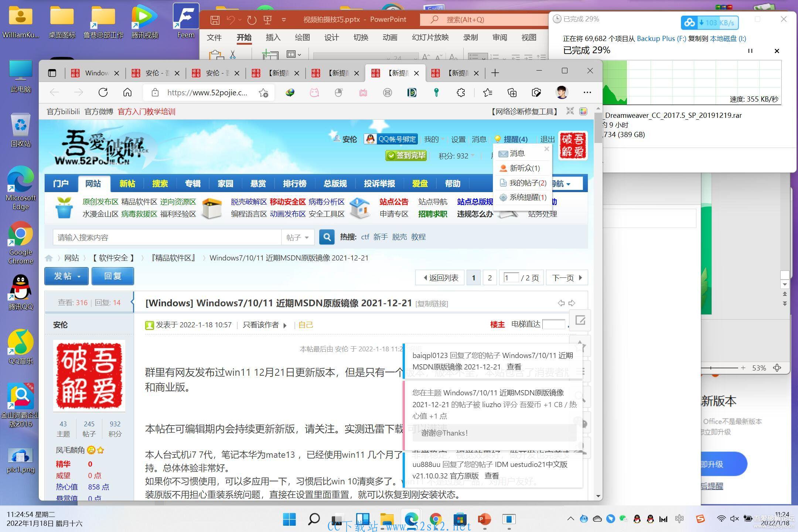Click the 回复 reply button
Viewport: 798px width, 532px height.
(x=113, y=276)
